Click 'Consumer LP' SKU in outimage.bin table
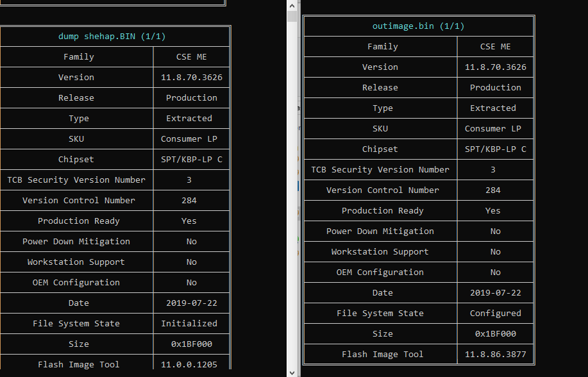588x377 pixels. (x=492, y=129)
